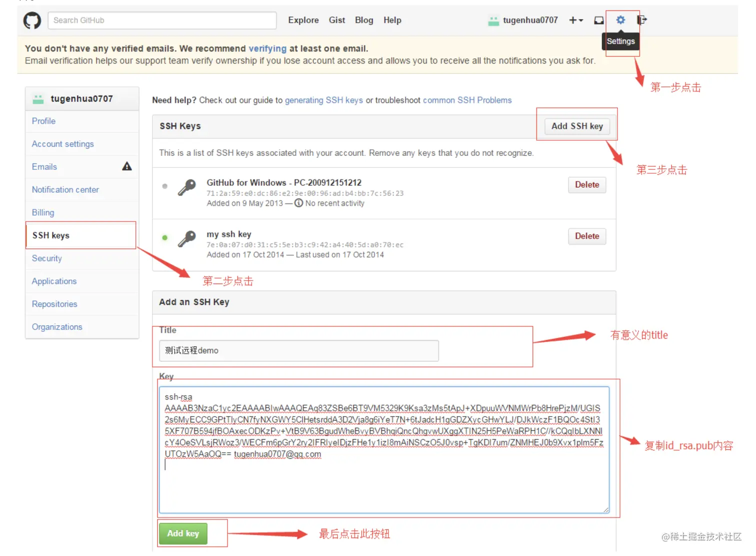This screenshot has height=556, width=756.
Task: Click fingerprint starting 71:2a:59
Action: [305, 193]
